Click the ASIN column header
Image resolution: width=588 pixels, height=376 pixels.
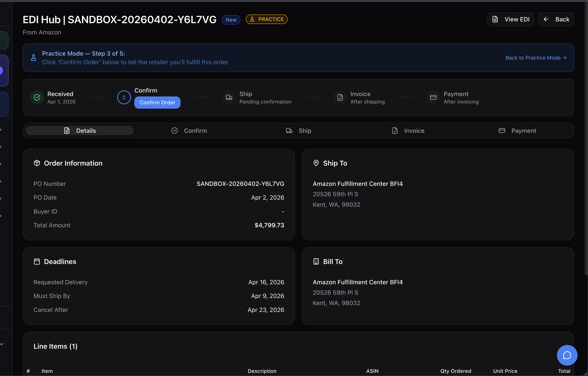372,371
